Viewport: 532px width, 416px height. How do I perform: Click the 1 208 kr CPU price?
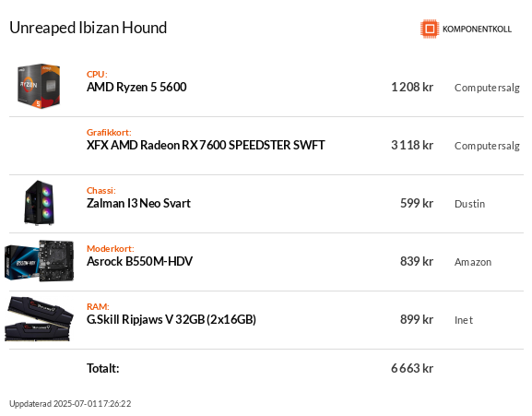click(412, 88)
